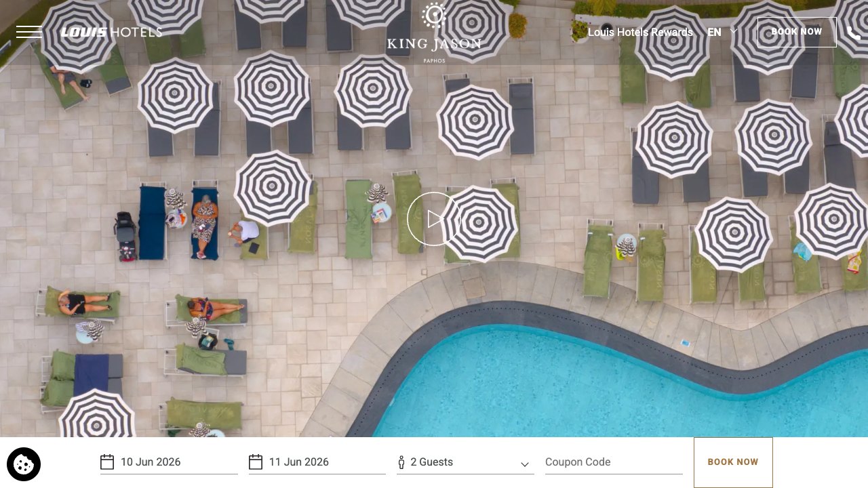Click the check-out calendar icon

tap(256, 462)
